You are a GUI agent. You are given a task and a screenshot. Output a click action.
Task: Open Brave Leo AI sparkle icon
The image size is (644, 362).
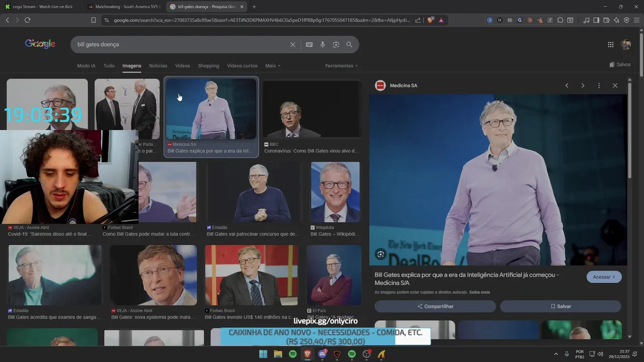[616, 20]
